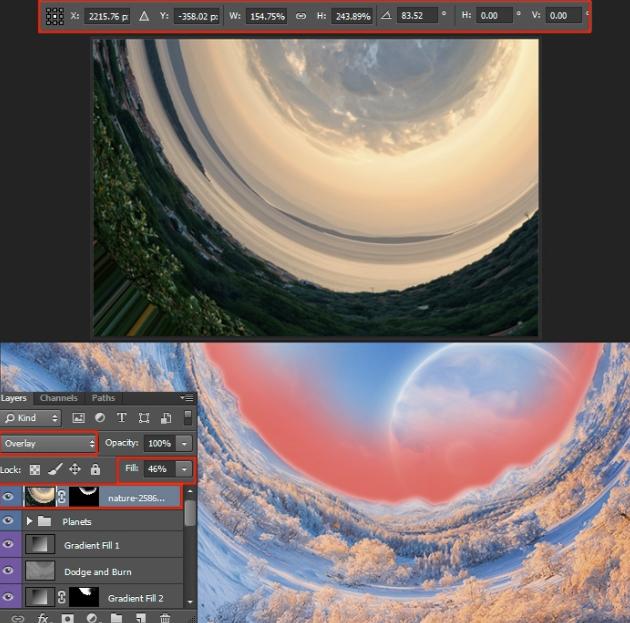This screenshot has height=623, width=630.
Task: Select the 'Dodge and Burn' layer name
Action: [98, 572]
